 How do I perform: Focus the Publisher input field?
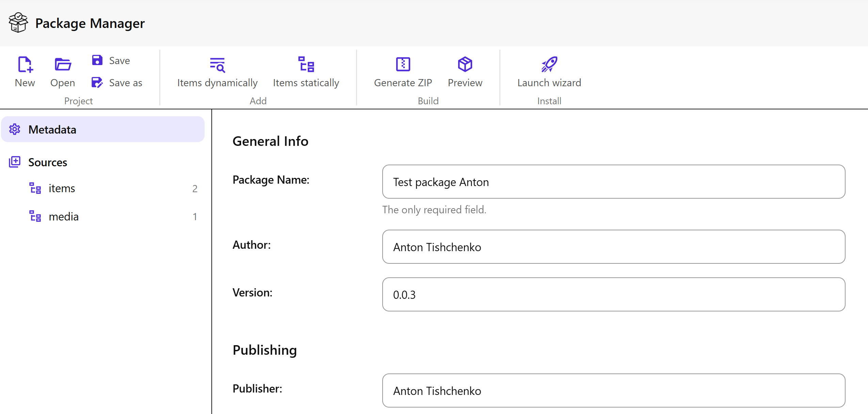pos(614,390)
